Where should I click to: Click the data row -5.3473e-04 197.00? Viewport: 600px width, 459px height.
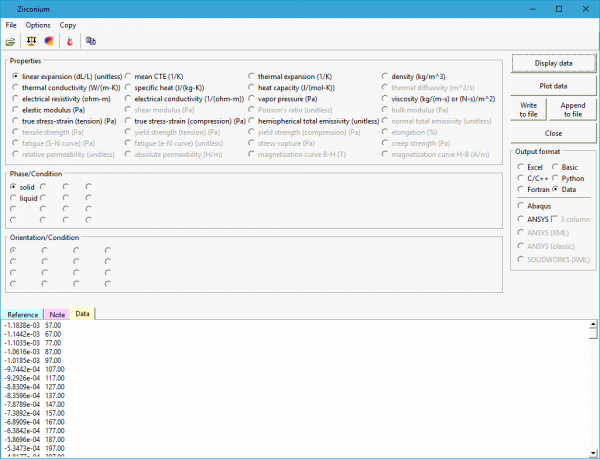coord(34,448)
